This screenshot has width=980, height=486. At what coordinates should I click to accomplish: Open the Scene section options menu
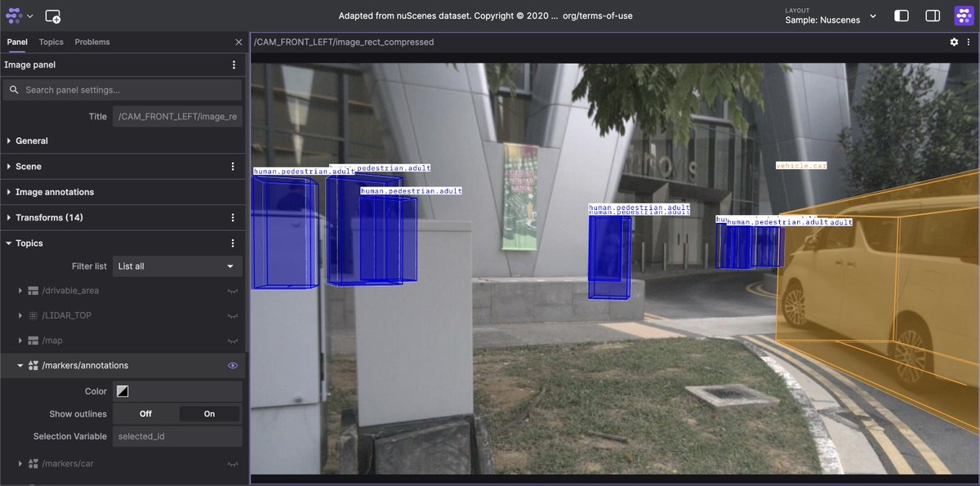coord(233,167)
